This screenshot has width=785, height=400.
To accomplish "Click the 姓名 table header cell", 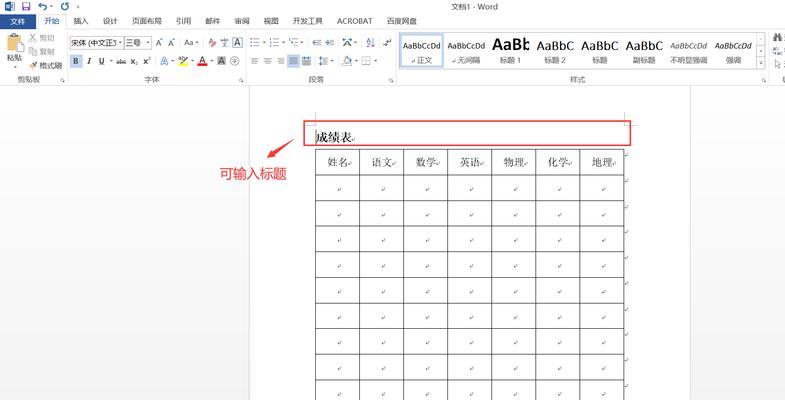I will (337, 162).
